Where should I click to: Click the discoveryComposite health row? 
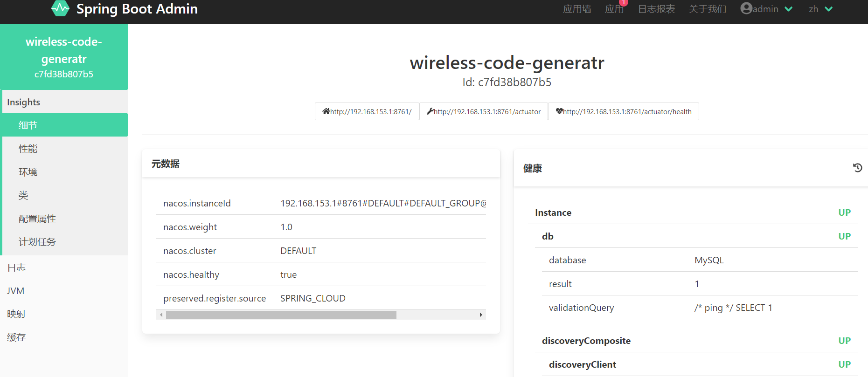coord(696,341)
